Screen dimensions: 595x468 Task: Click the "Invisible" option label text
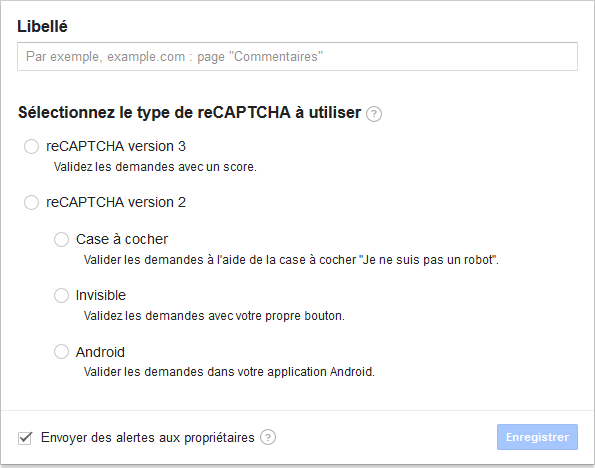(x=101, y=295)
